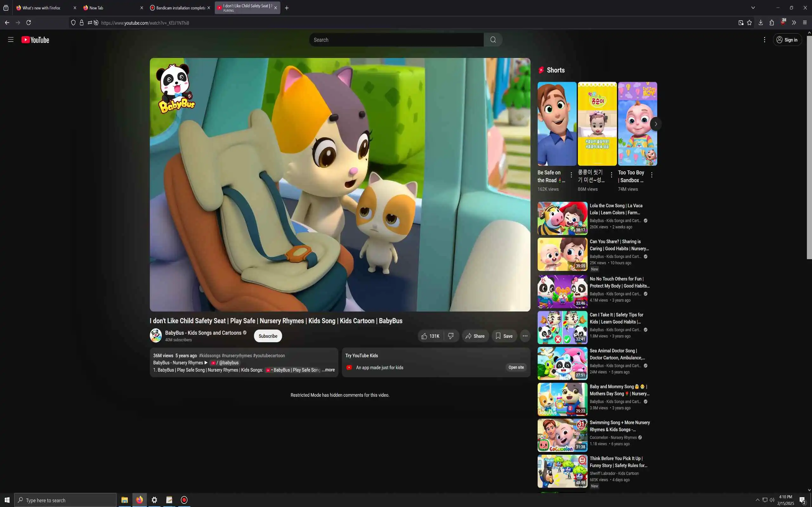Click the YouTube search input field
Screen dimensions: 812x507
point(396,40)
